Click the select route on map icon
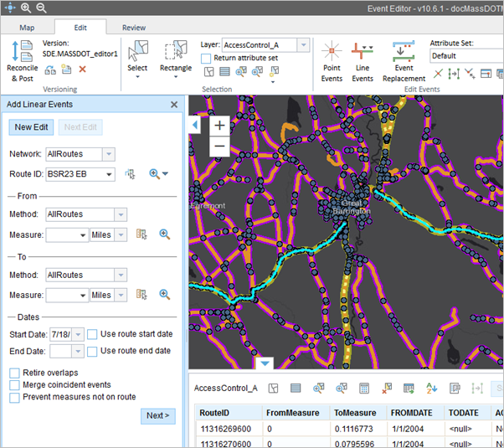Screen dimensions: 504x448 [130, 173]
